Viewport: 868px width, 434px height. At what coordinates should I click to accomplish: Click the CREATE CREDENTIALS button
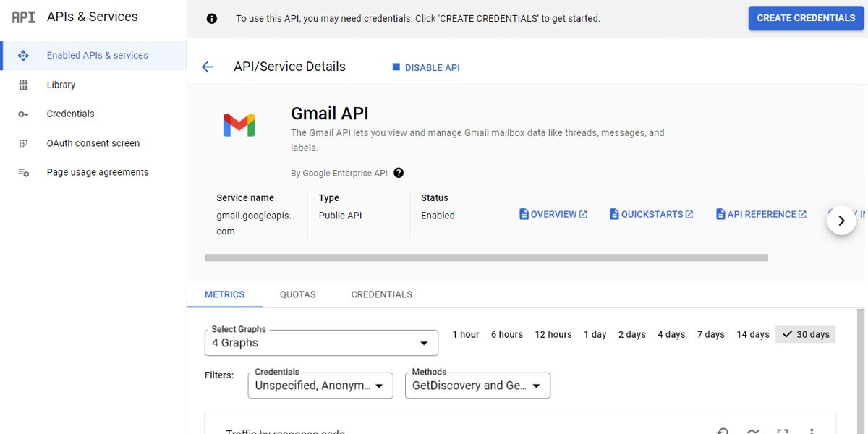[x=806, y=18]
